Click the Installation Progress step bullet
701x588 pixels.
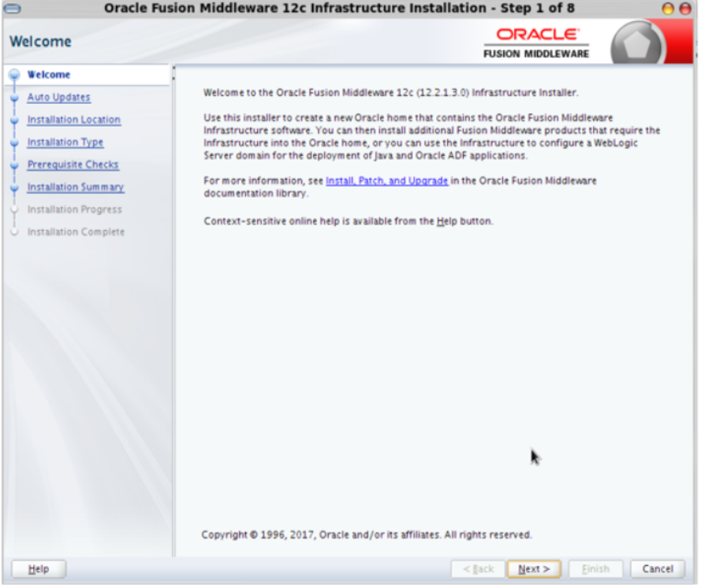(14, 210)
